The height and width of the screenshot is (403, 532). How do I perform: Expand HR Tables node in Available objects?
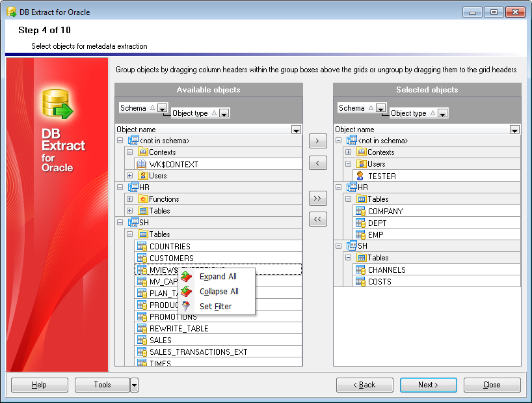[x=129, y=210]
